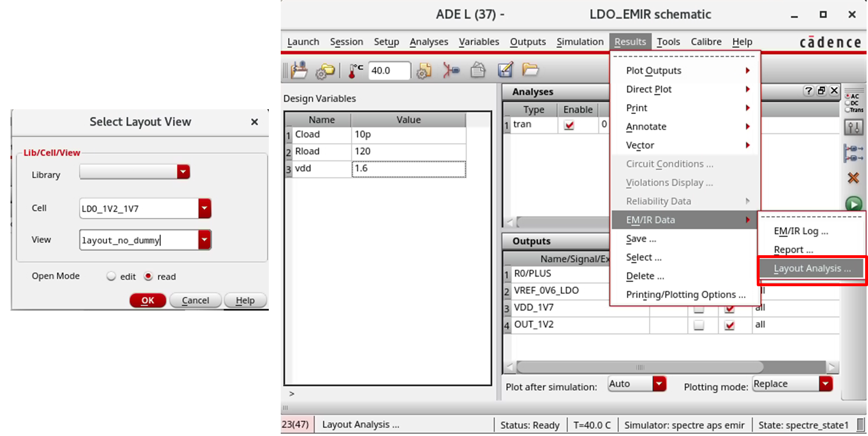Click the simulation environment options gear icon
Viewport: 868px width, 436px height.
click(x=325, y=71)
